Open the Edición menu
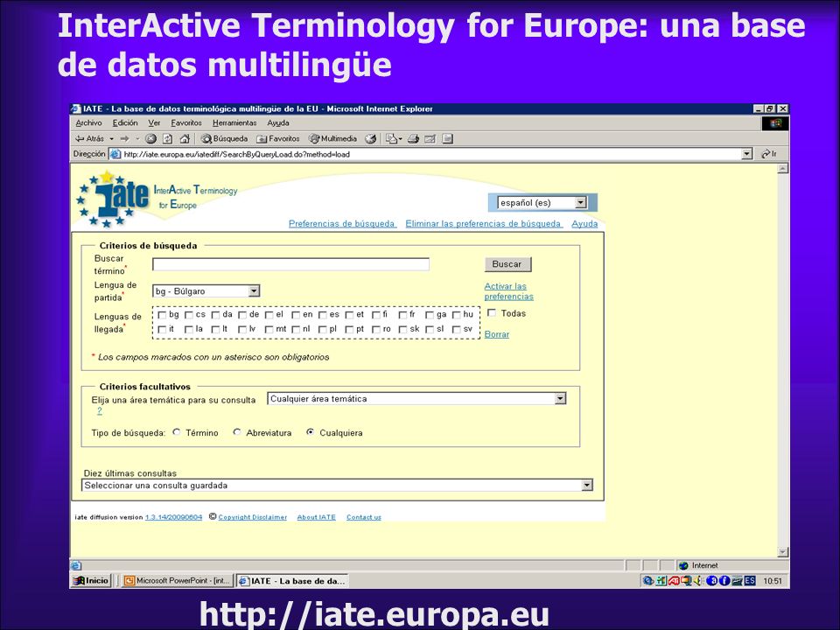Image resolution: width=840 pixels, height=630 pixels. (125, 123)
